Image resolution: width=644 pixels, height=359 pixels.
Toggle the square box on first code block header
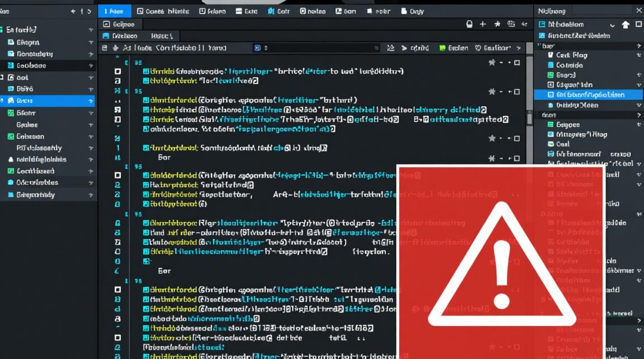[517, 63]
